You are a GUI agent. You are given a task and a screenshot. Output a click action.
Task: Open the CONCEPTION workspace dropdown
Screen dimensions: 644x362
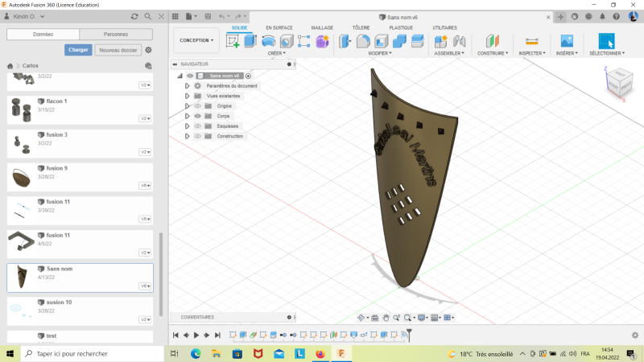[x=196, y=40]
